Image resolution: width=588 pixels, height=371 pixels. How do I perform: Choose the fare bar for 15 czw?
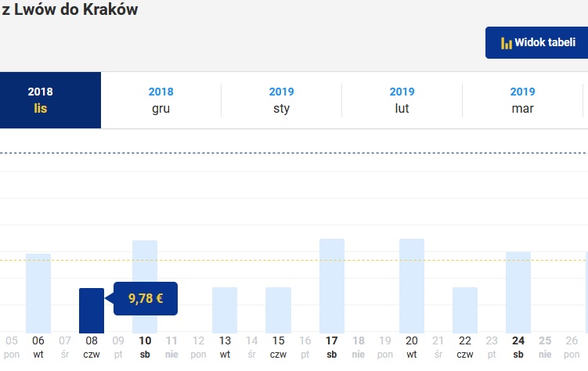coord(278,310)
